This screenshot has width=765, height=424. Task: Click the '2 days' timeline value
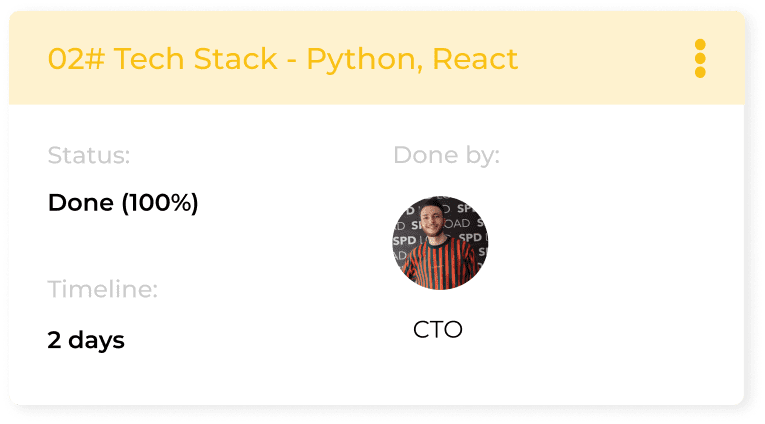(x=86, y=340)
